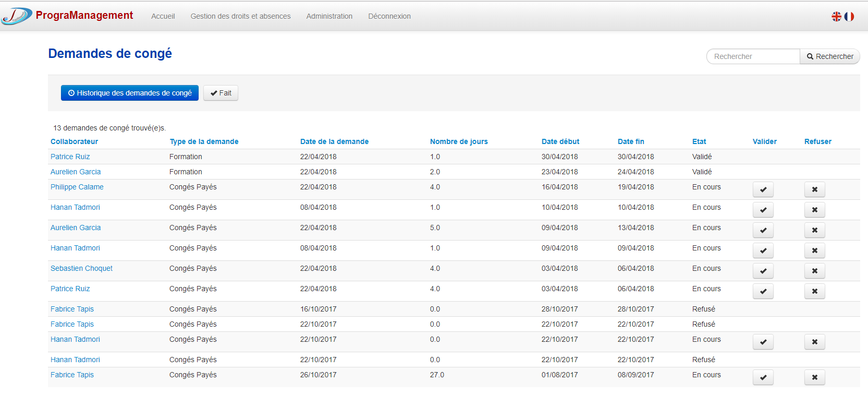Validate Hanan Tadmori's 10/04/2018 request
The image size is (868, 394).
click(x=763, y=210)
